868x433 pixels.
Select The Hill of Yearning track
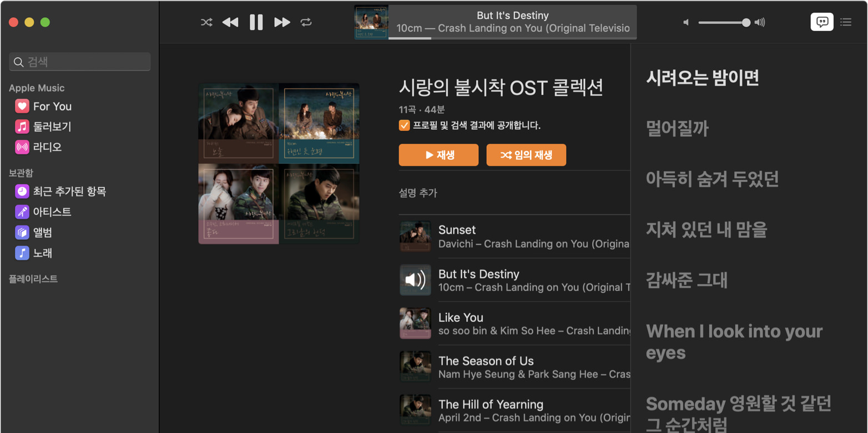[514, 410]
